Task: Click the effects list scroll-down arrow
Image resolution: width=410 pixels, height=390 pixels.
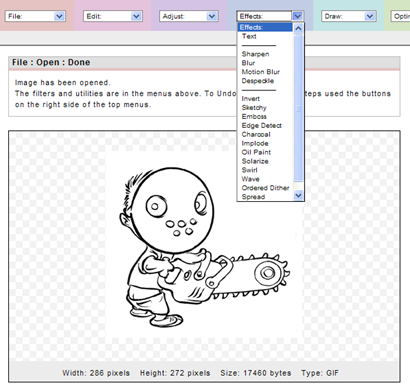Action: (298, 195)
